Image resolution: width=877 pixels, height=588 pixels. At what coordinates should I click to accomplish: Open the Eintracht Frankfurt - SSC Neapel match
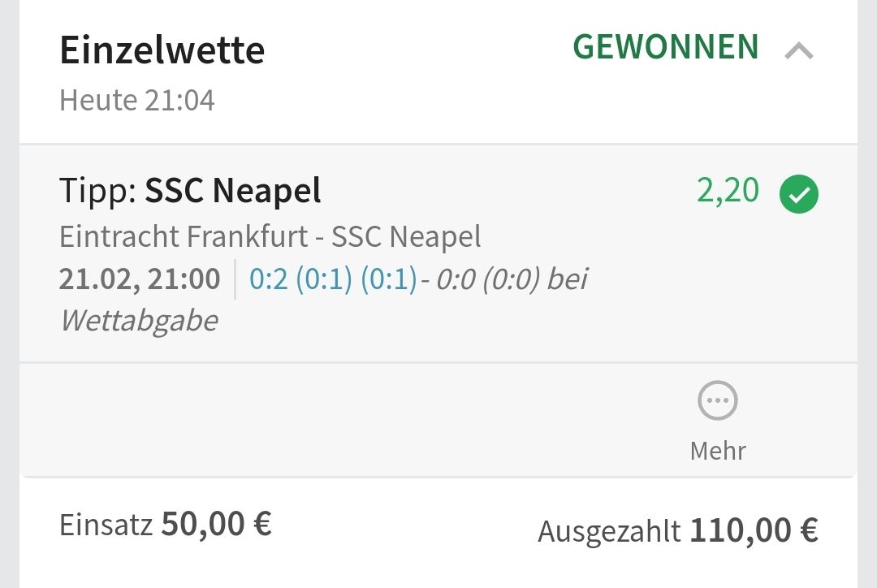point(270,237)
